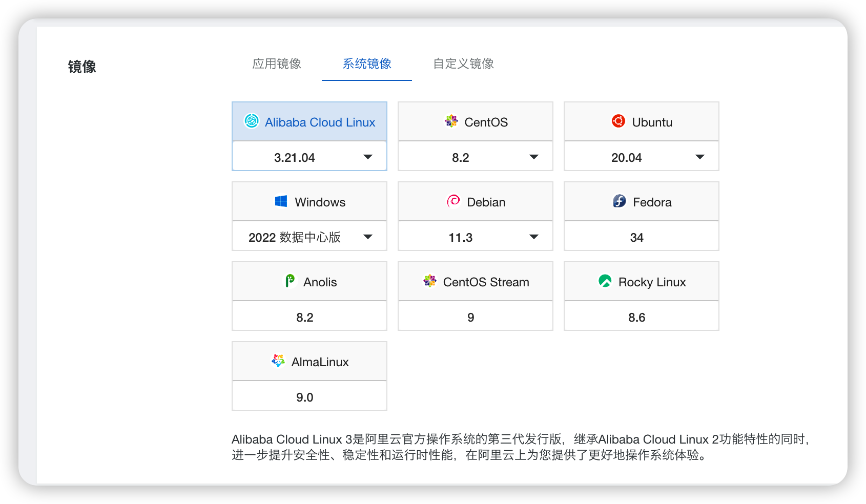This screenshot has height=504, width=866.
Task: Open the Alibaba Cloud Linux 3.21.04 version dropdown
Action: pyautogui.click(x=310, y=156)
